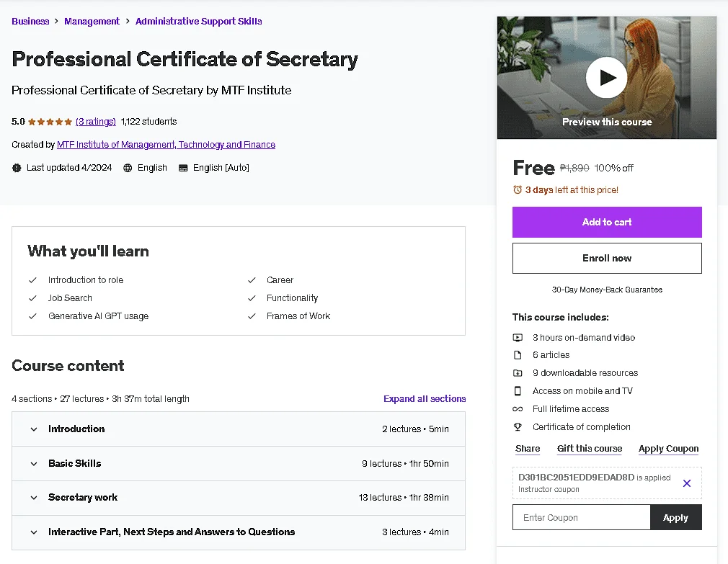
Task: Click the certificate trophy icon
Action: [518, 426]
